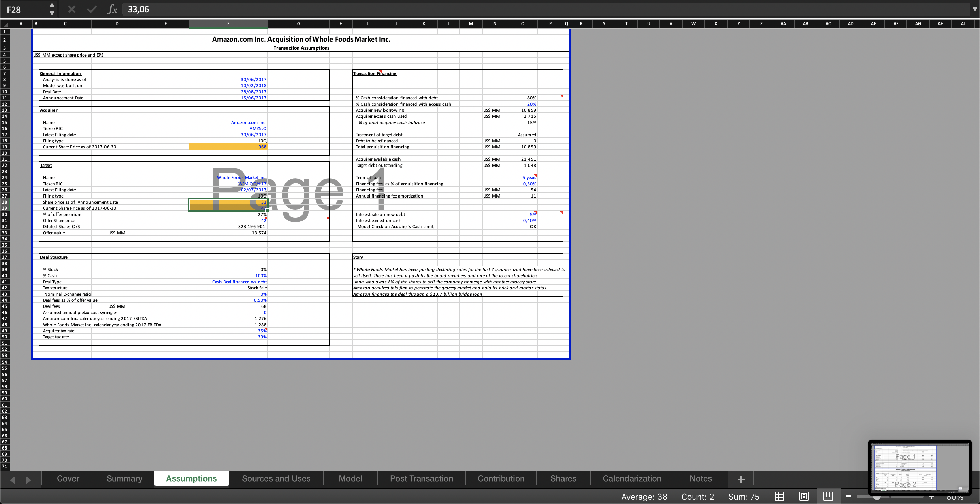Open the Sources and Uses tab
Image resolution: width=980 pixels, height=504 pixels.
276,478
